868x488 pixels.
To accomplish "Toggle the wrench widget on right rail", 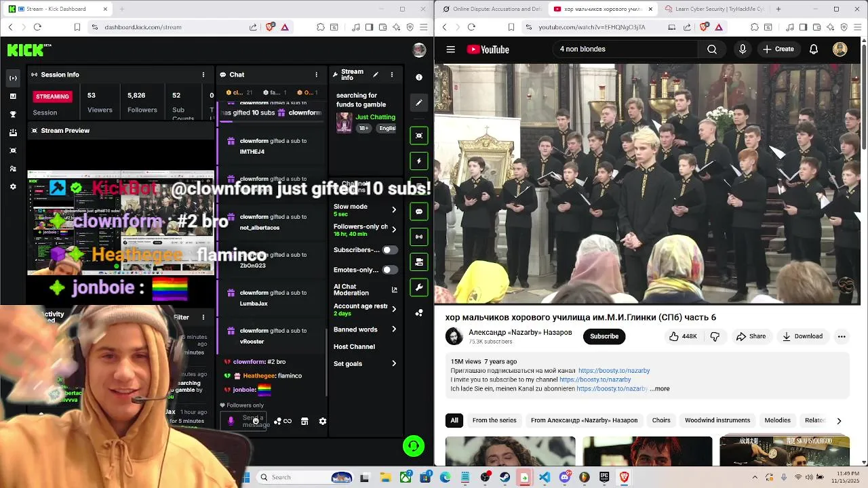I will click(x=419, y=287).
